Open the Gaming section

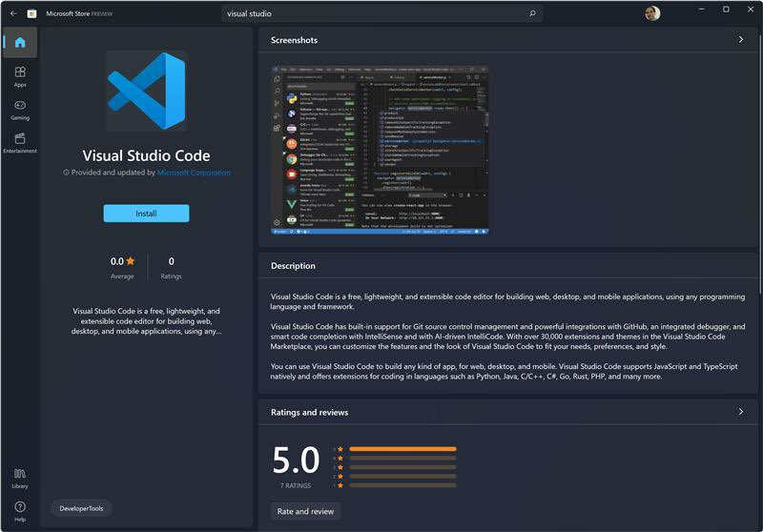click(20, 111)
